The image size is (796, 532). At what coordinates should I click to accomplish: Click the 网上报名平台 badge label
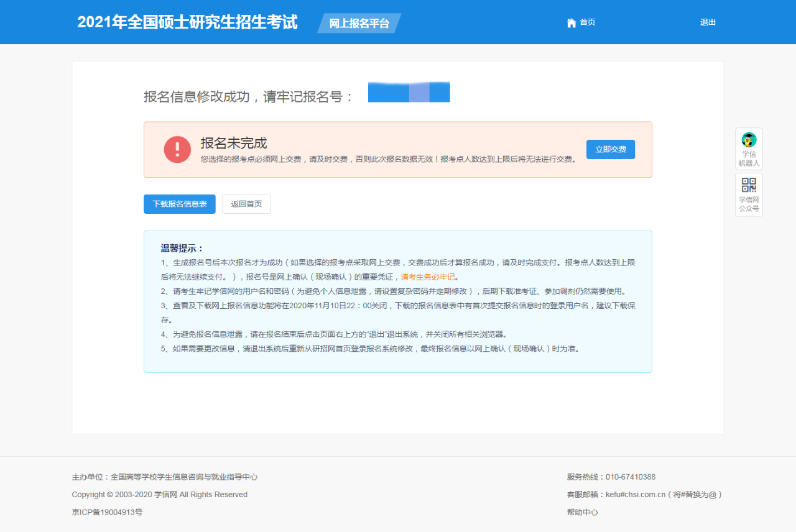[x=359, y=23]
